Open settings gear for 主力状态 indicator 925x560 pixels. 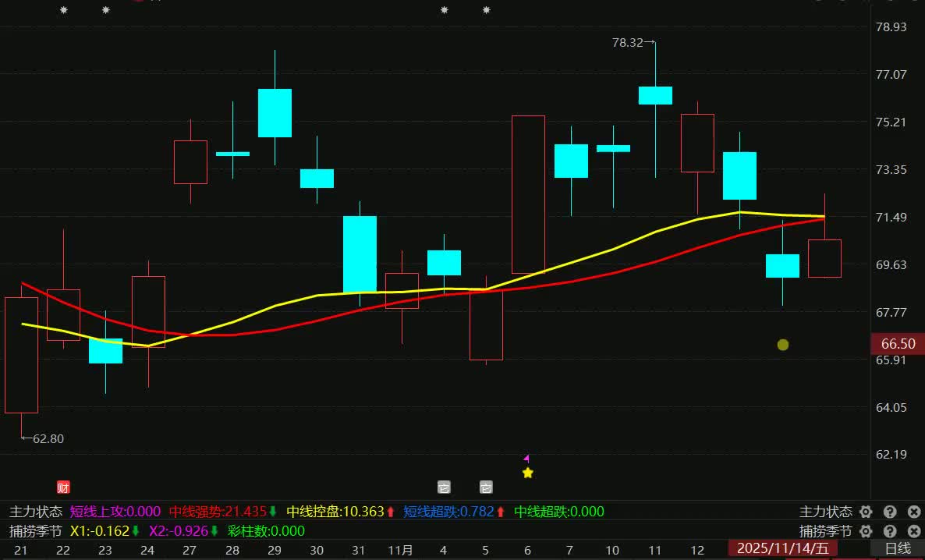[x=865, y=512]
